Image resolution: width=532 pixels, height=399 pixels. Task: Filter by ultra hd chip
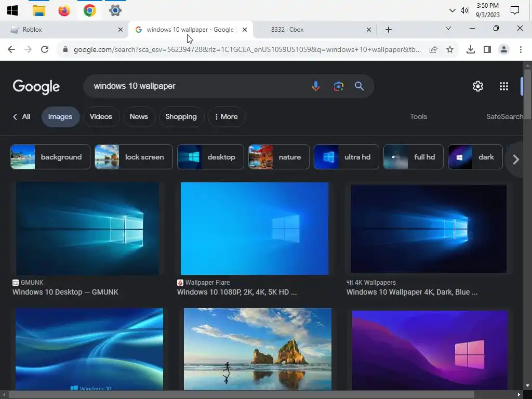[347, 157]
